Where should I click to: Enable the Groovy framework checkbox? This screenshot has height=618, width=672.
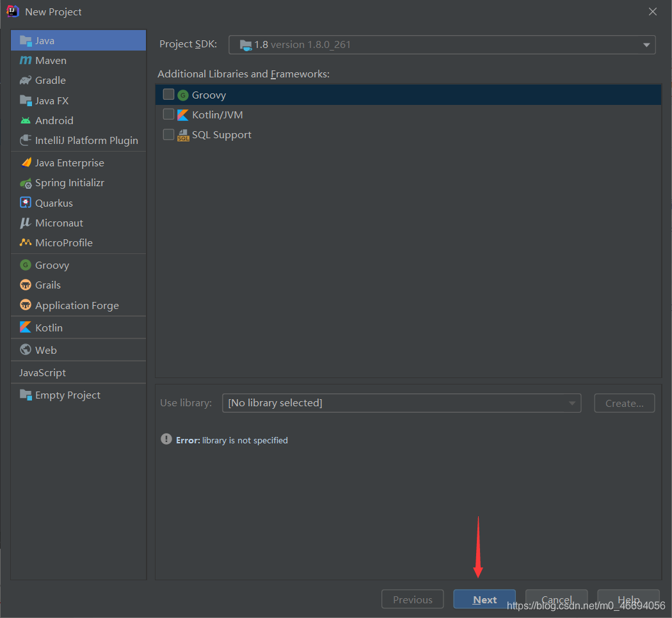(168, 94)
